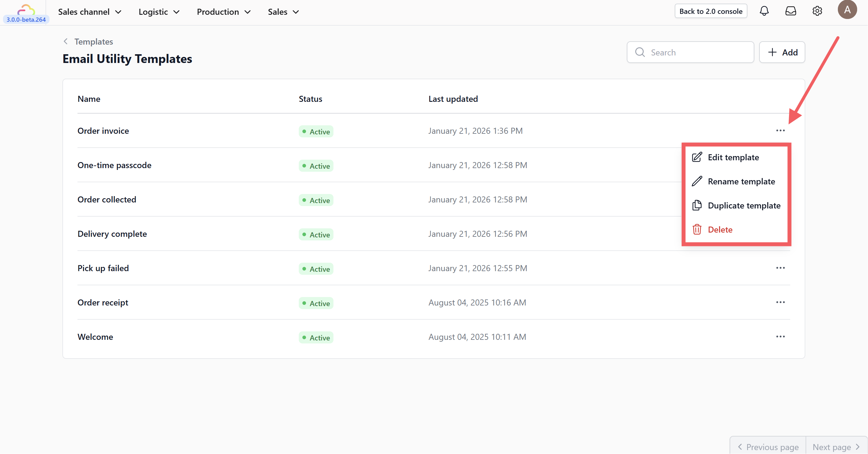Open the Sales dropdown menu
This screenshot has width=868, height=454.
point(283,12)
